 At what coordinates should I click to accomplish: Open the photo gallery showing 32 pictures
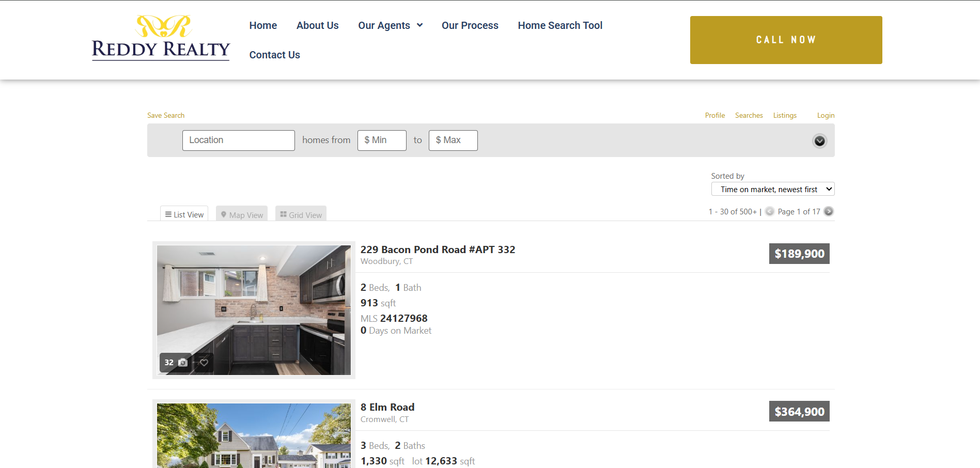[175, 362]
